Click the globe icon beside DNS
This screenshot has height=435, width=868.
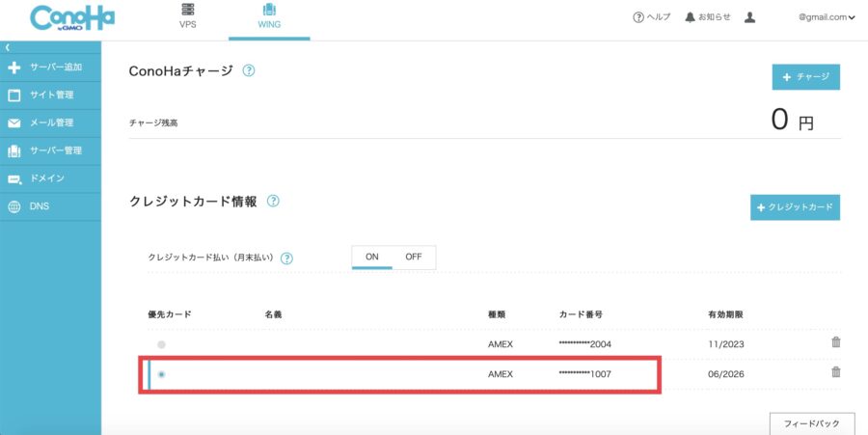(x=14, y=207)
